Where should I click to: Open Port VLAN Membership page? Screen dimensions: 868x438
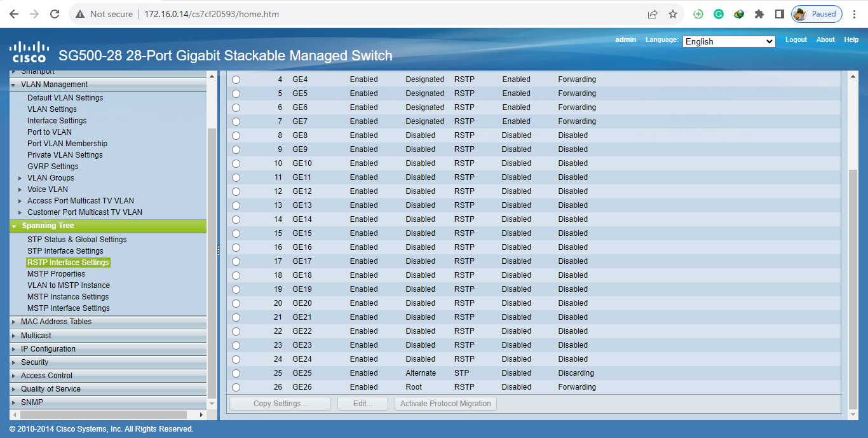67,144
